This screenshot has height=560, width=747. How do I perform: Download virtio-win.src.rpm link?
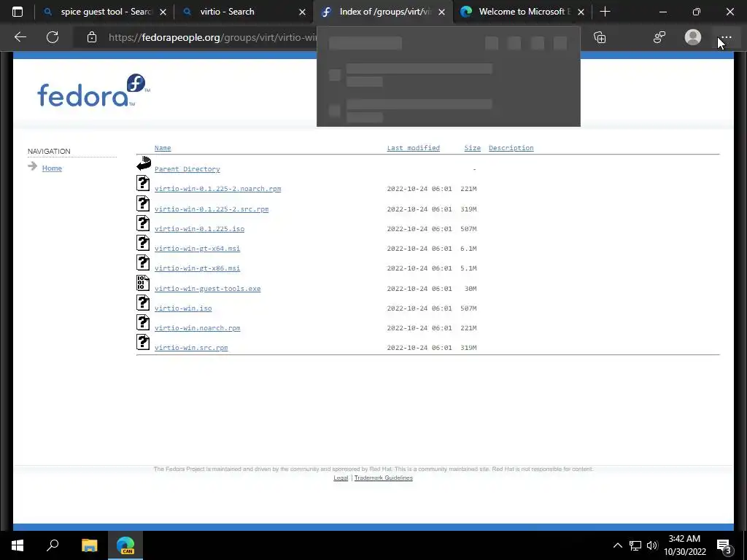[x=191, y=348]
